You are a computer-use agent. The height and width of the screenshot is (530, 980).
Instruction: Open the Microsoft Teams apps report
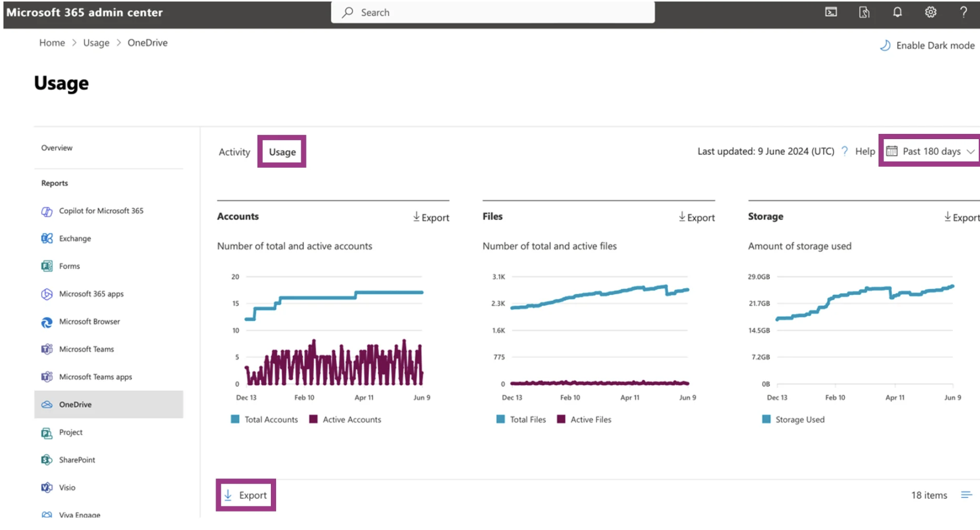click(x=95, y=377)
